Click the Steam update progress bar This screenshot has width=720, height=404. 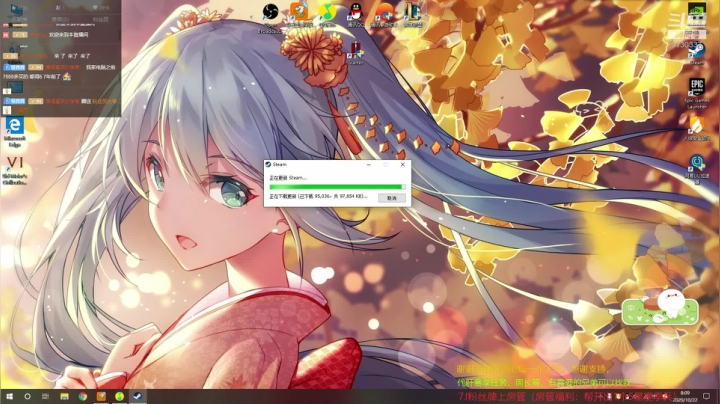(338, 187)
